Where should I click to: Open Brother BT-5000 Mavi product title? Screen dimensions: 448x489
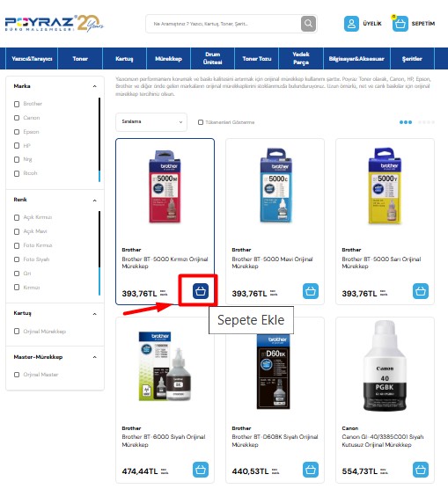coord(272,263)
